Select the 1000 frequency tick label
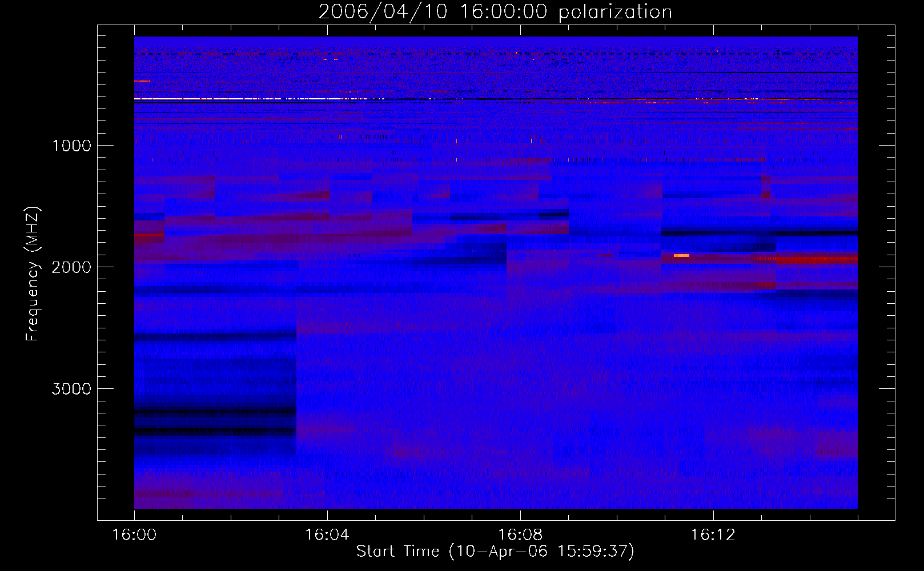This screenshot has width=924, height=571. tap(71, 146)
